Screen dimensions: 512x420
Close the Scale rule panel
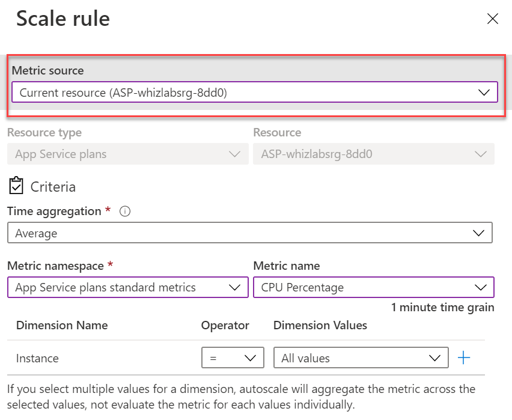[x=493, y=19]
